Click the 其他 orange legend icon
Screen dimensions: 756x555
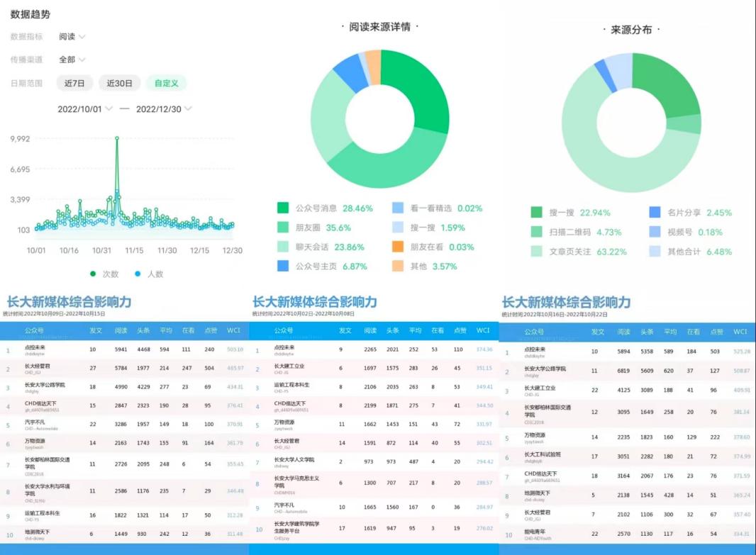click(398, 266)
